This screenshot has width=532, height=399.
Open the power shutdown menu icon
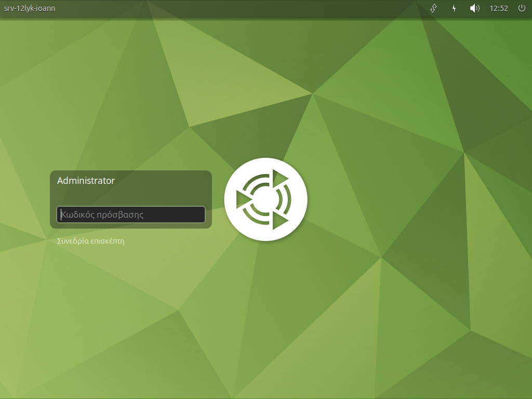pyautogui.click(x=522, y=8)
